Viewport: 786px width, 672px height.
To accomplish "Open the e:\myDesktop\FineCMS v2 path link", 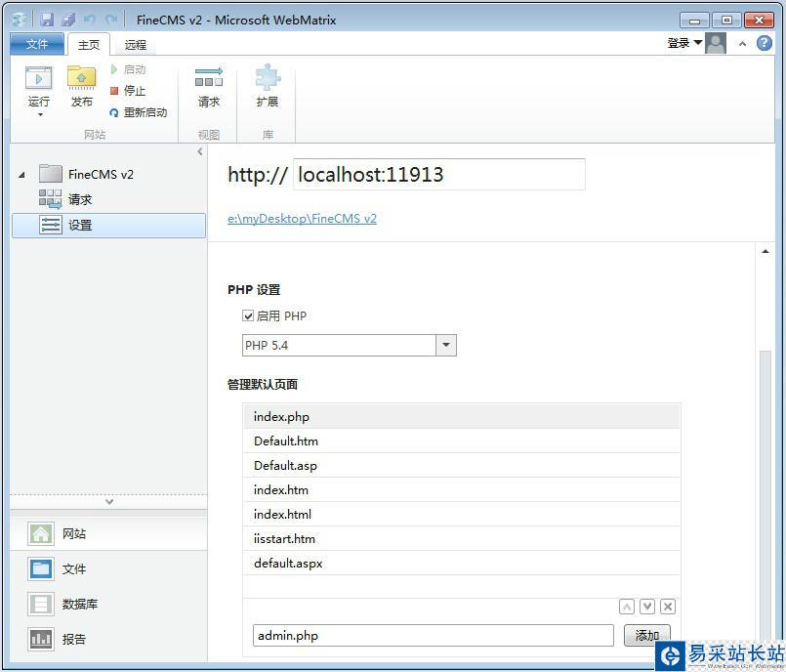I will click(x=302, y=219).
